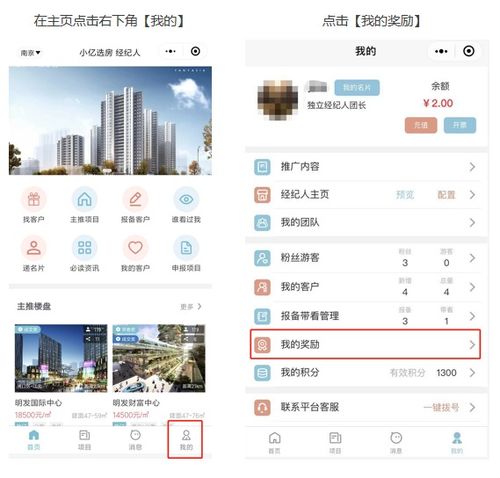
Task: Tap the 18500元/㎡ price
Action: click(33, 415)
